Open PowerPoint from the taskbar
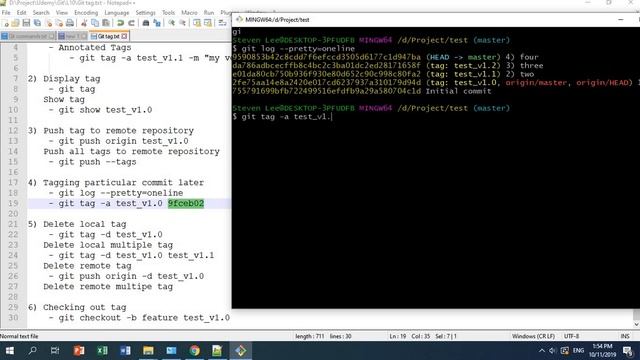The width and height of the screenshot is (640, 360). (x=79, y=351)
